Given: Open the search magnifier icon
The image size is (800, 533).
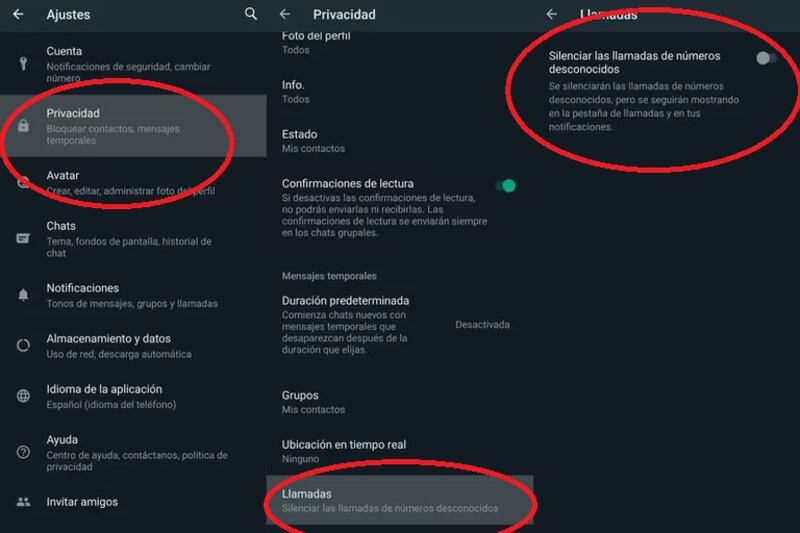Looking at the screenshot, I should (x=251, y=14).
